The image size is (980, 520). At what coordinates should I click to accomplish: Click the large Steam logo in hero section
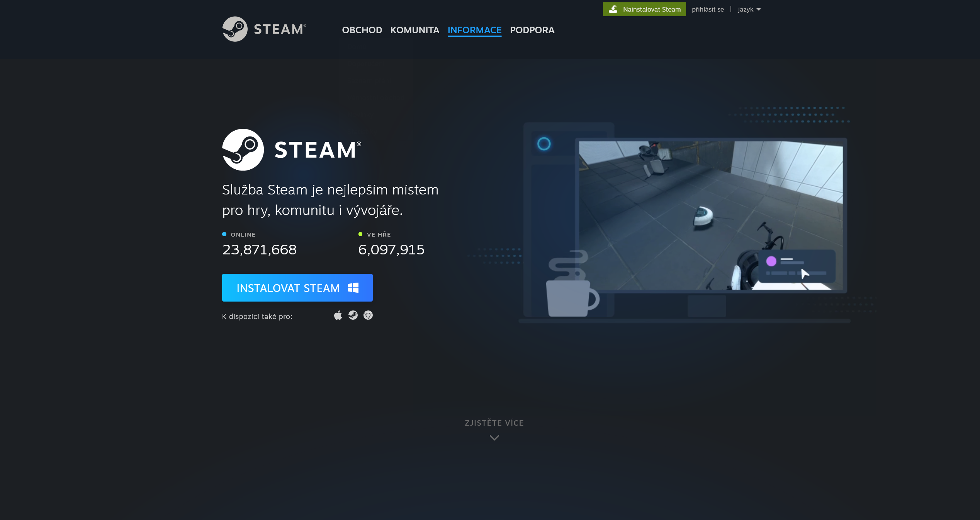292,150
